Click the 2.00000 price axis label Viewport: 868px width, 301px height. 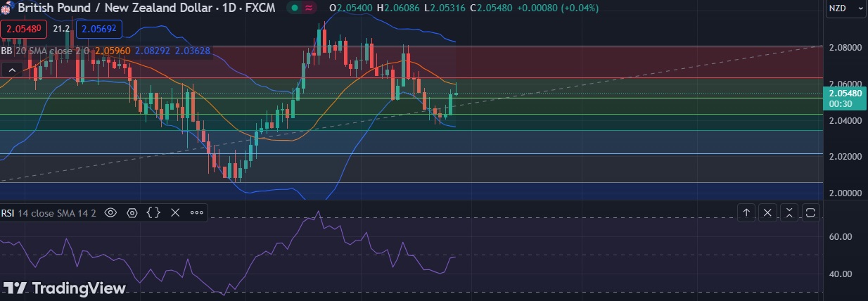pos(845,193)
